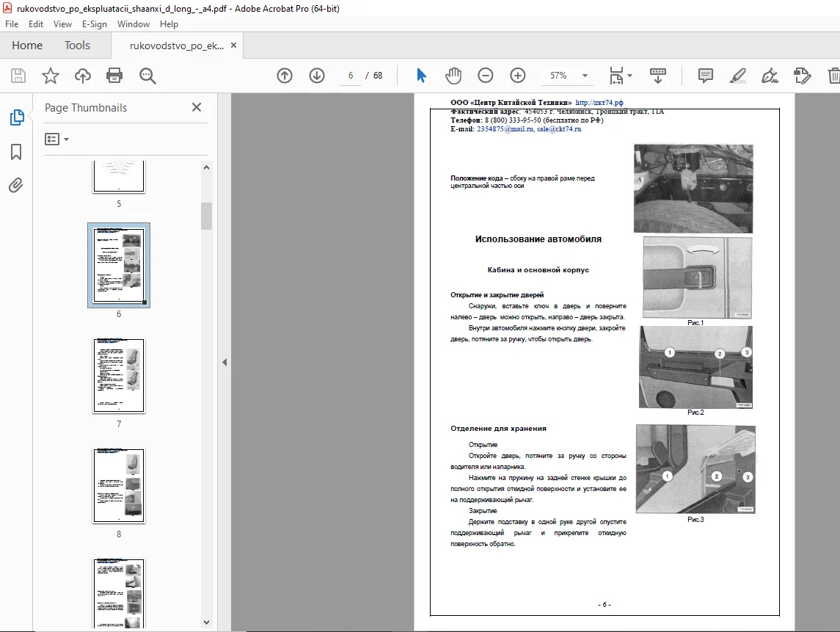
Task: Open the Sign document tool
Action: (770, 76)
